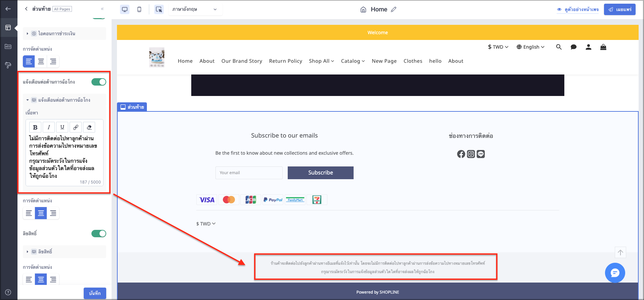644x300 pixels.
Task: Open the floating chat bubble widget
Action: point(615,273)
